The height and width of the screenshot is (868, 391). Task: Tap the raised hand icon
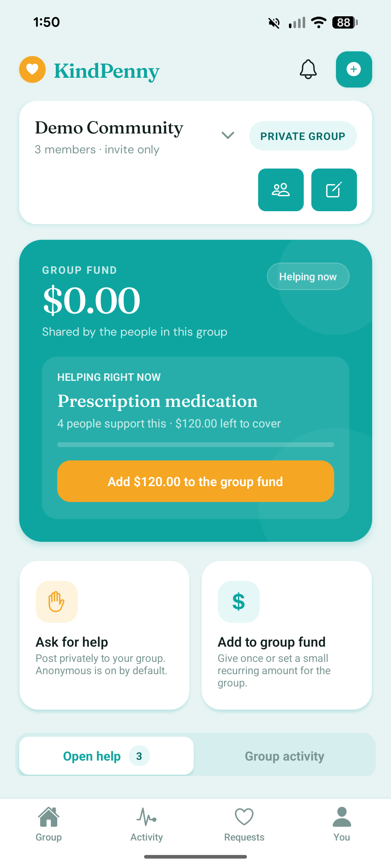pyautogui.click(x=56, y=602)
